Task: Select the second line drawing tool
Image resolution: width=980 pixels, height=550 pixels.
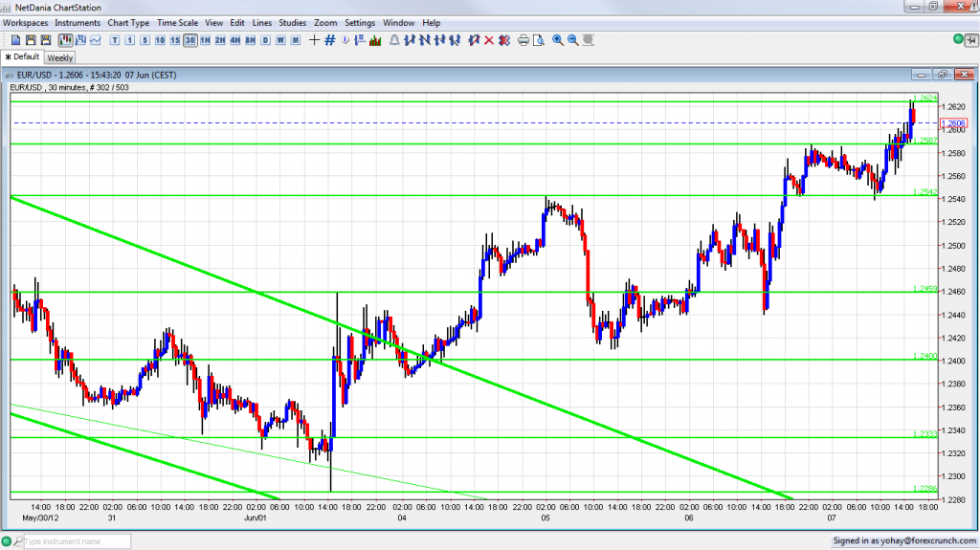Action: point(424,40)
